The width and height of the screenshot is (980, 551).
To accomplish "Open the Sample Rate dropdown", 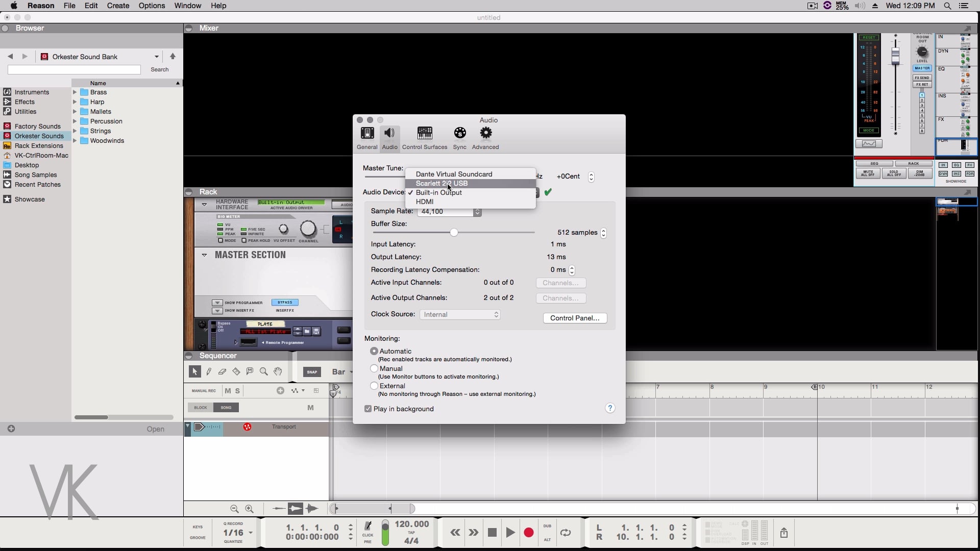I will [449, 212].
